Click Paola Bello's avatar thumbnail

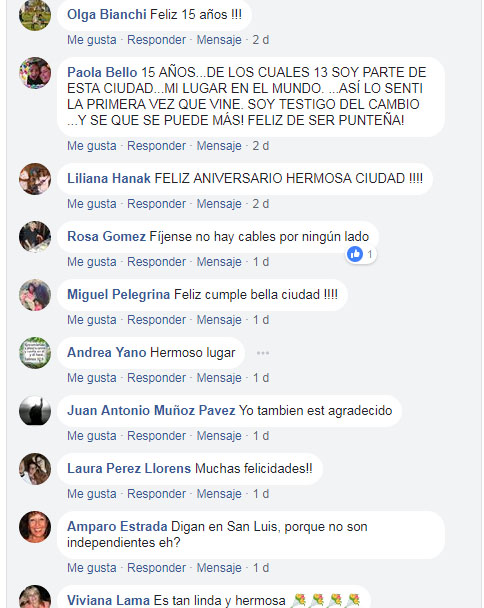(35, 73)
